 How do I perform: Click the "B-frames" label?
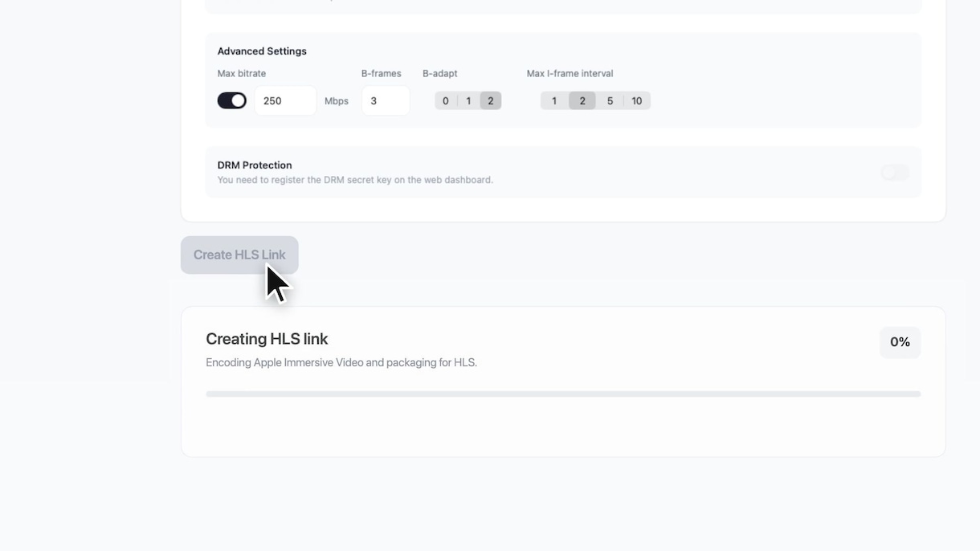(x=381, y=74)
